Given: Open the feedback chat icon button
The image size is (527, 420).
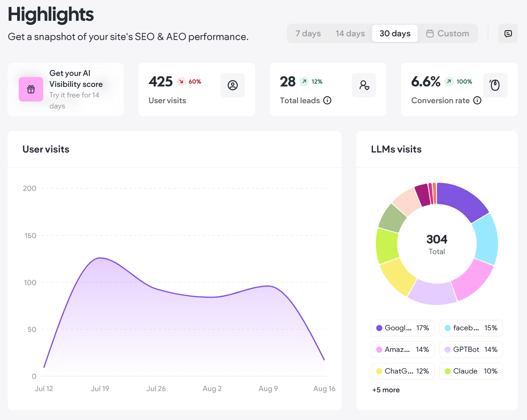Looking at the screenshot, I should [x=508, y=33].
